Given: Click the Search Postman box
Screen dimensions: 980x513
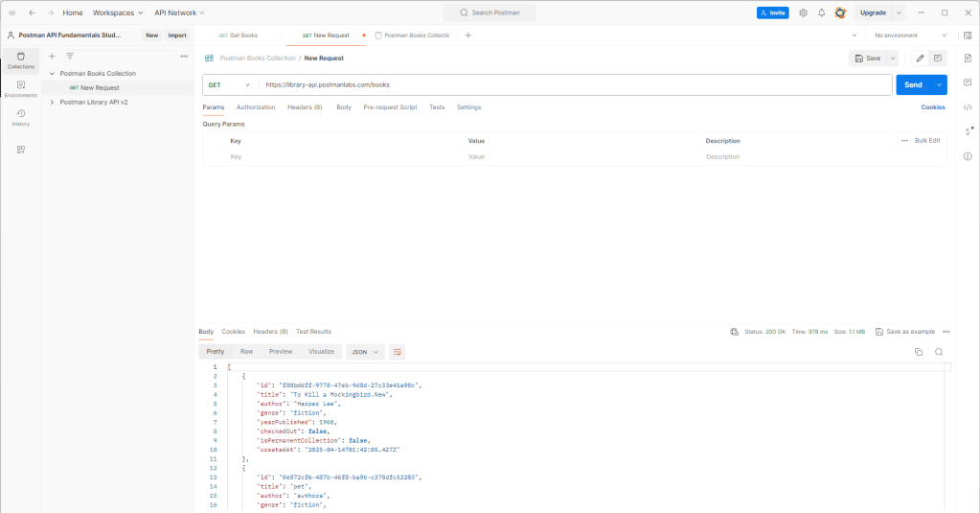Looking at the screenshot, I should 490,12.
